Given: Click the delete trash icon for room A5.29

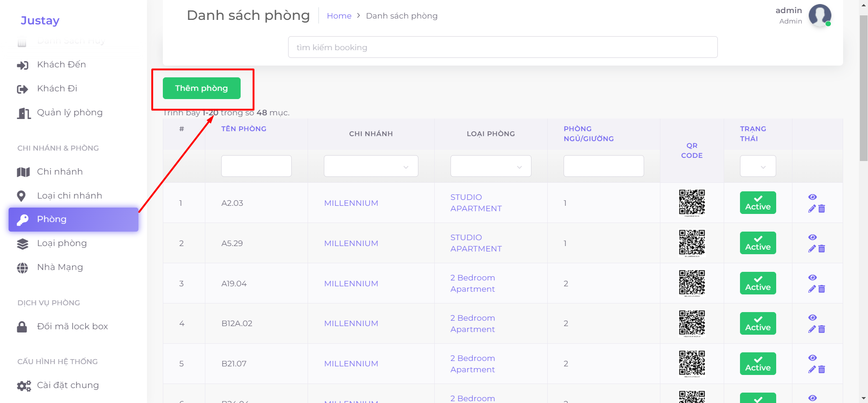Looking at the screenshot, I should coord(822,249).
